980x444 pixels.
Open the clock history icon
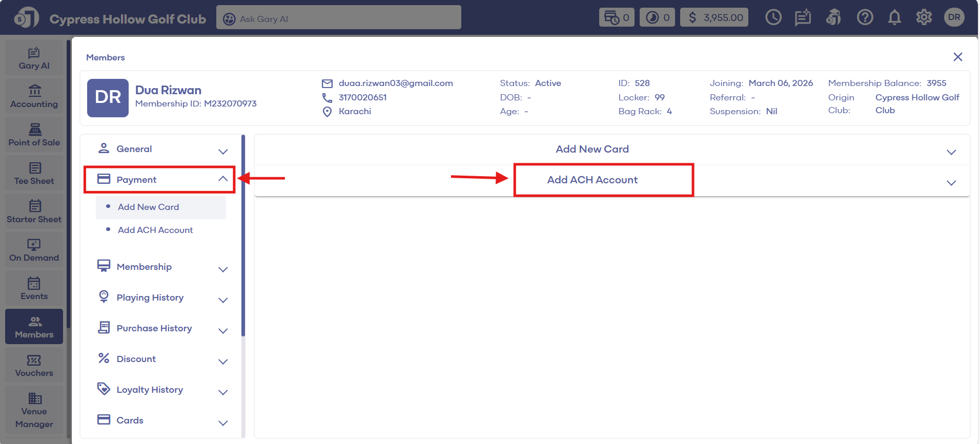[x=773, y=18]
